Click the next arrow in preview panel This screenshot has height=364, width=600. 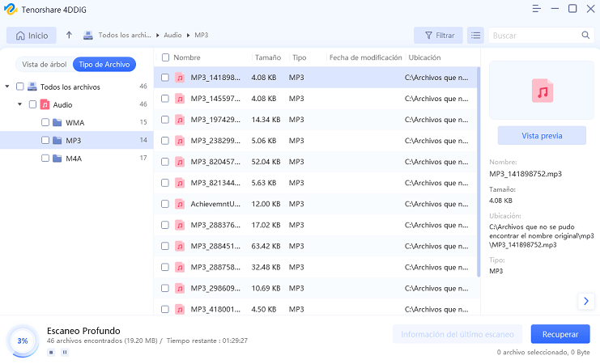click(x=585, y=301)
